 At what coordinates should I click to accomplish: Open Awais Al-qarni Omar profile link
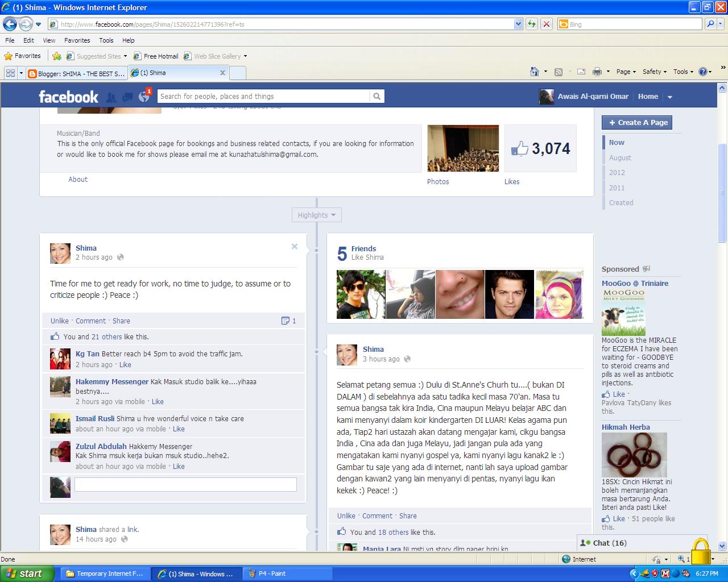(593, 97)
